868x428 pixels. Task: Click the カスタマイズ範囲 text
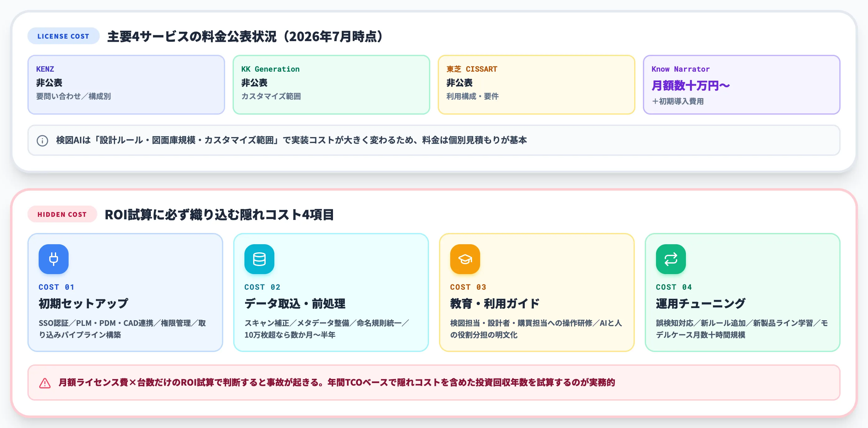coord(271,96)
